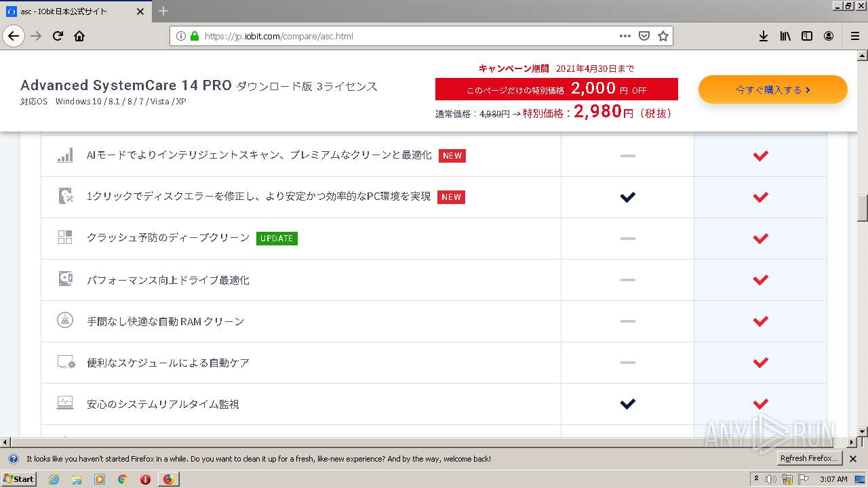
Task: Bookmark this page with the star
Action: 663,36
